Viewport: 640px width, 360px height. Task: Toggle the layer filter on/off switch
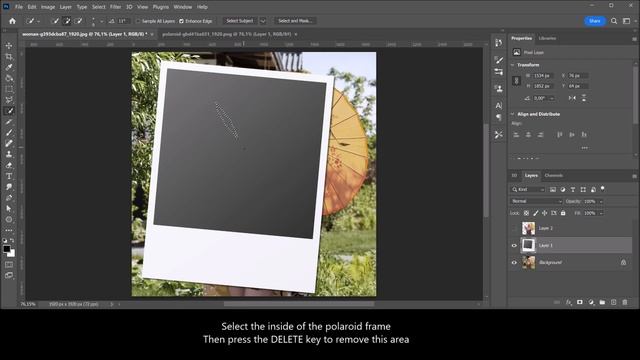pyautogui.click(x=602, y=189)
